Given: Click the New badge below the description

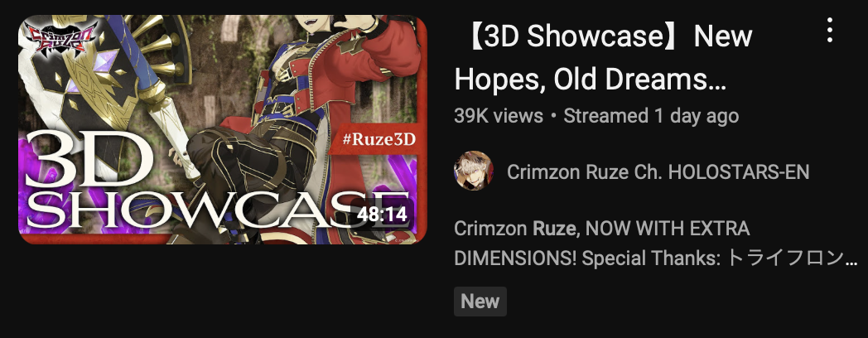Looking at the screenshot, I should pos(480,302).
